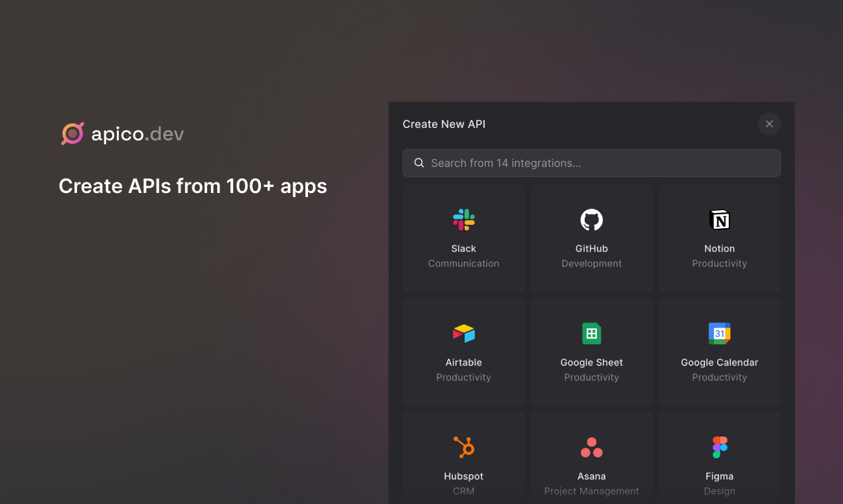Select the Airtable integration name
The height and width of the screenshot is (504, 843).
click(463, 363)
